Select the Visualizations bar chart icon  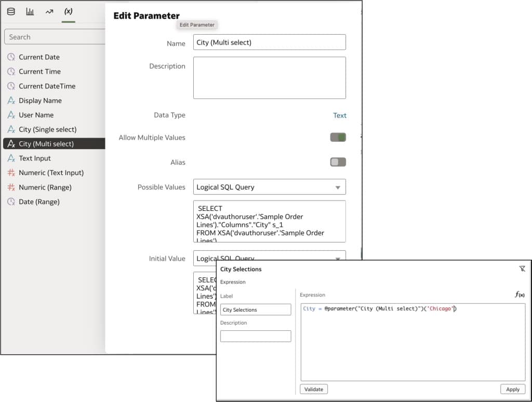coord(30,11)
